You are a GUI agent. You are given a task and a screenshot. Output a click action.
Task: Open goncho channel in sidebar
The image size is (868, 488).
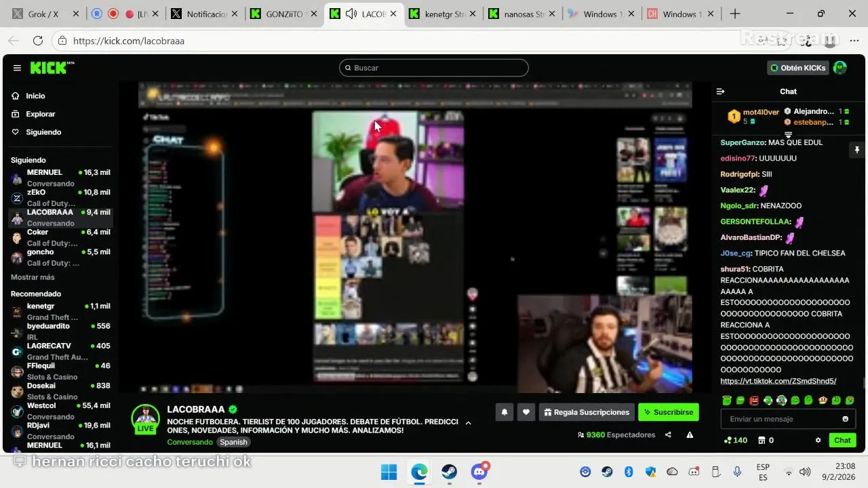60,258
